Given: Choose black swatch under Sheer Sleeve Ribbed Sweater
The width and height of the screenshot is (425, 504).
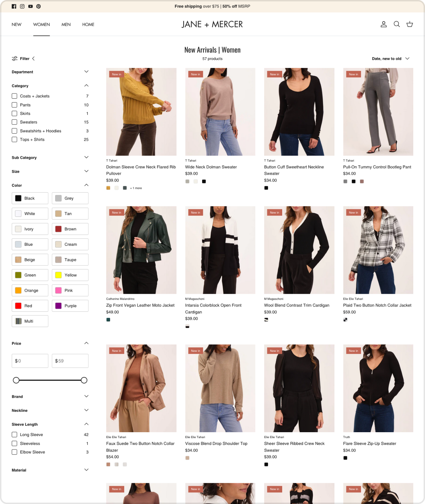Looking at the screenshot, I should (266, 465).
